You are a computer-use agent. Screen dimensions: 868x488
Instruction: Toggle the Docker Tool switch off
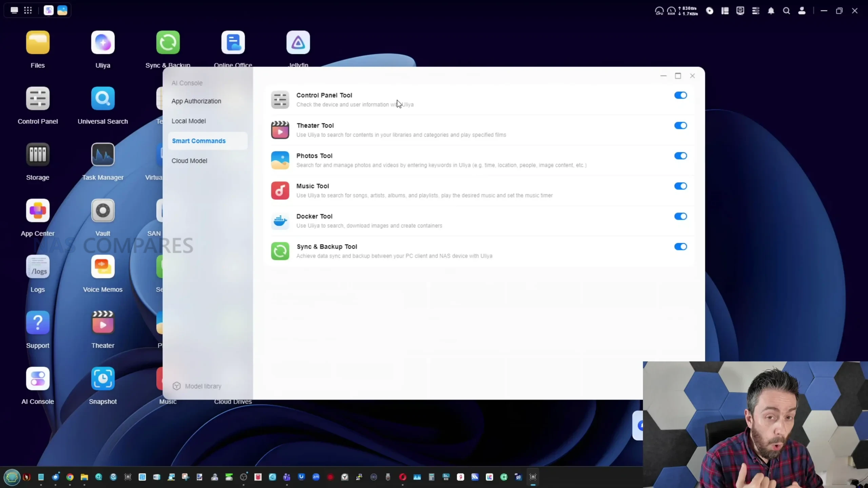(x=680, y=216)
